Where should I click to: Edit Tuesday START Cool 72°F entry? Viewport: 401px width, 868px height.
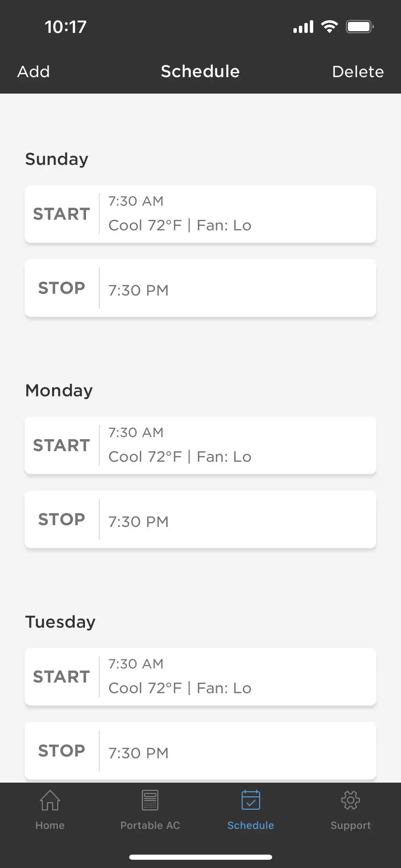point(200,677)
